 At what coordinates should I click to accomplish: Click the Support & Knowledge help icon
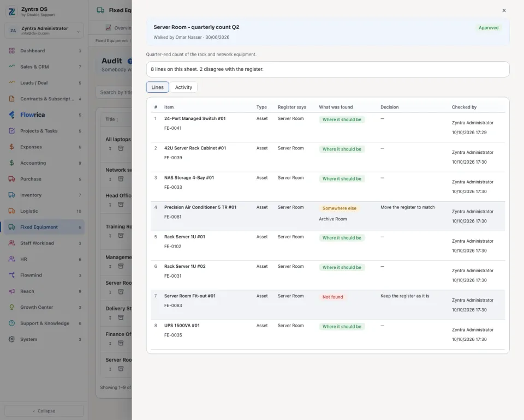pos(11,323)
